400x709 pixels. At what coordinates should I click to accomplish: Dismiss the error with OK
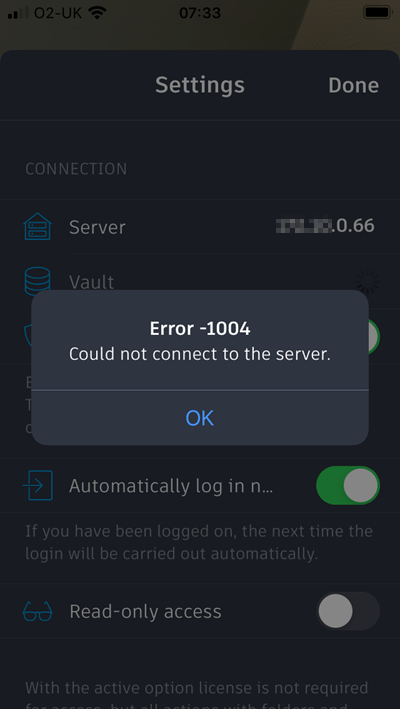tap(200, 418)
